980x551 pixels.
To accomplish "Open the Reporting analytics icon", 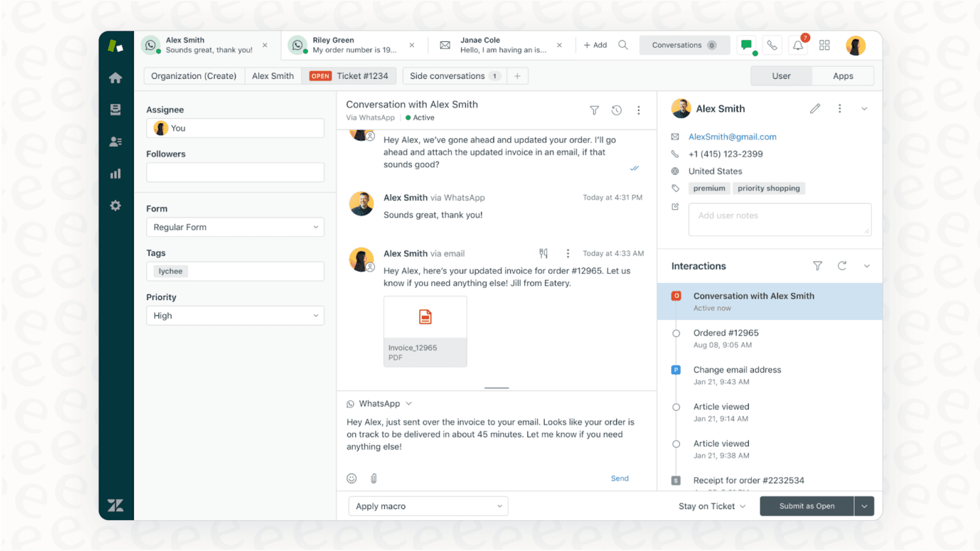I will (116, 173).
